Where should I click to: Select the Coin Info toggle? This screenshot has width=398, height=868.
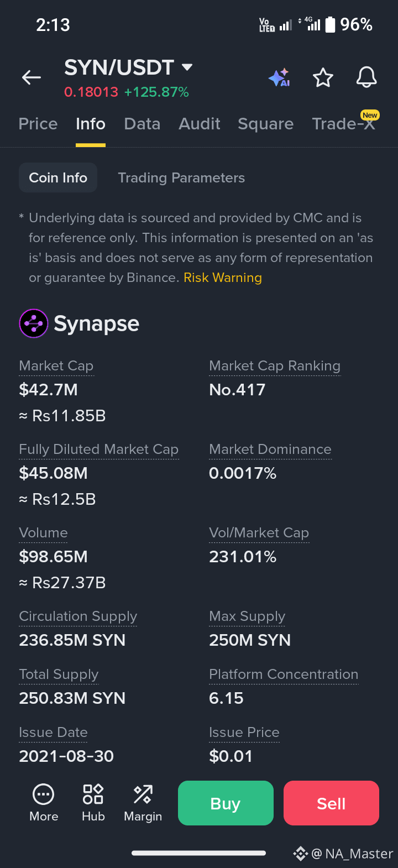(x=58, y=177)
